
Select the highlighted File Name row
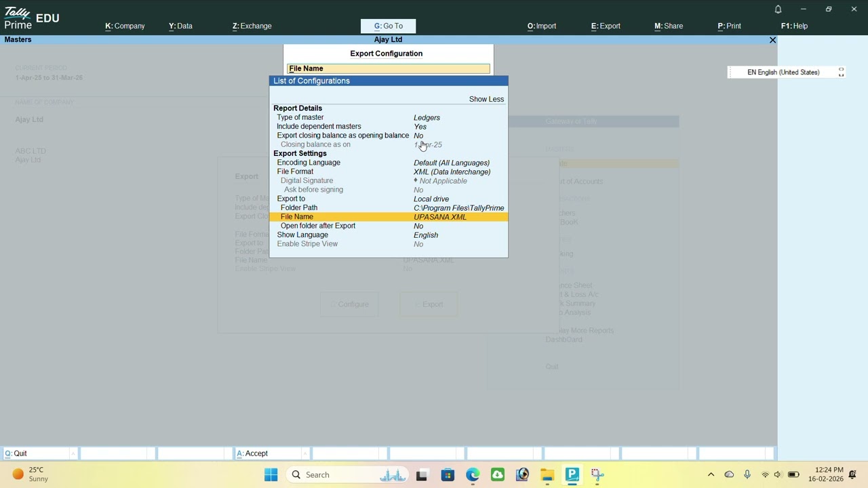coord(389,217)
